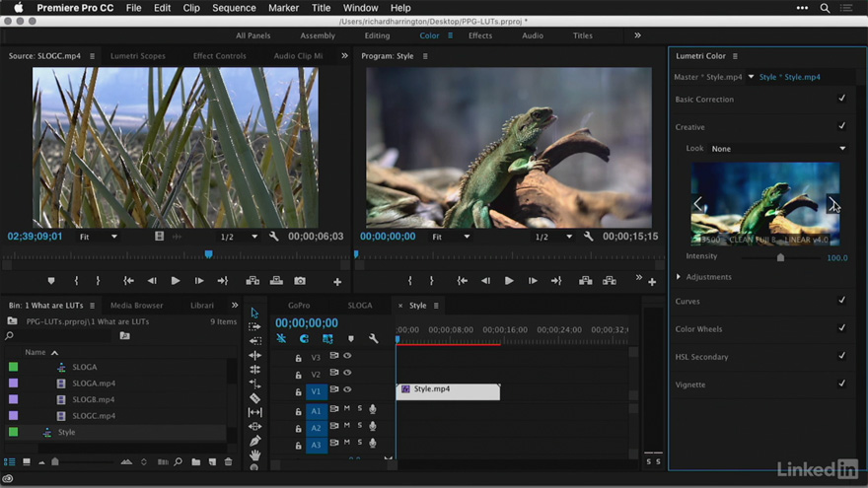Select the Track Select Forward tool
The width and height of the screenshot is (868, 488).
[x=254, y=327]
